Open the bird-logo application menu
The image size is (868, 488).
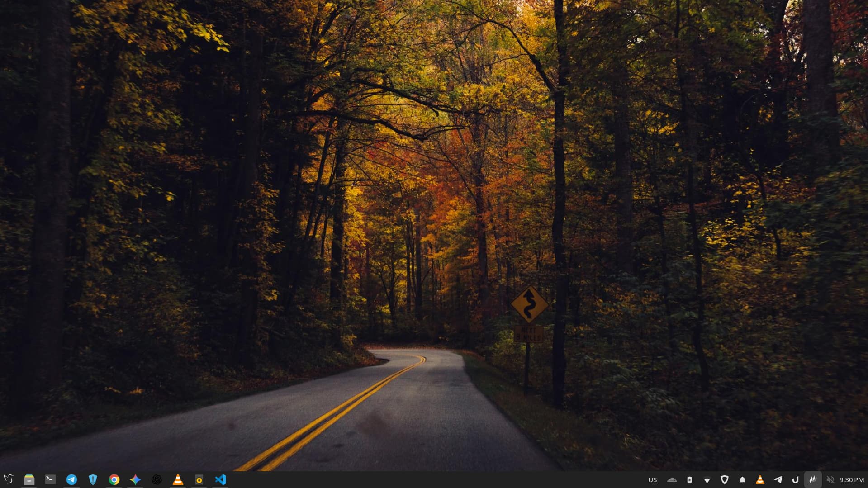click(9, 479)
